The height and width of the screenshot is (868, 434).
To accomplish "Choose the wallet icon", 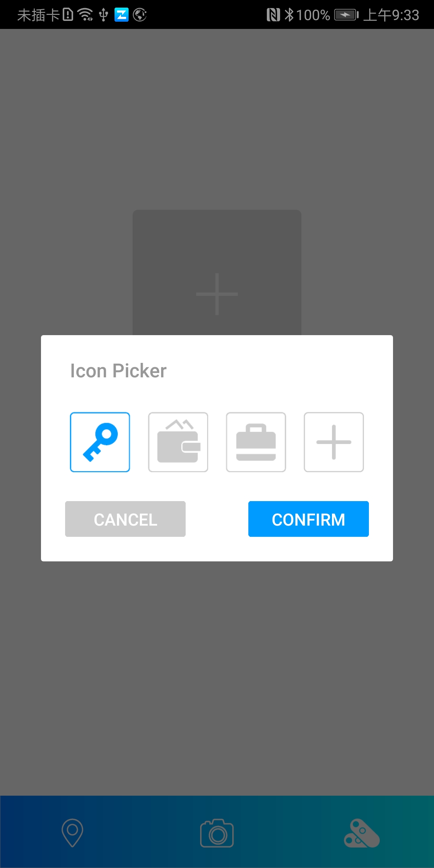I will pos(178,442).
